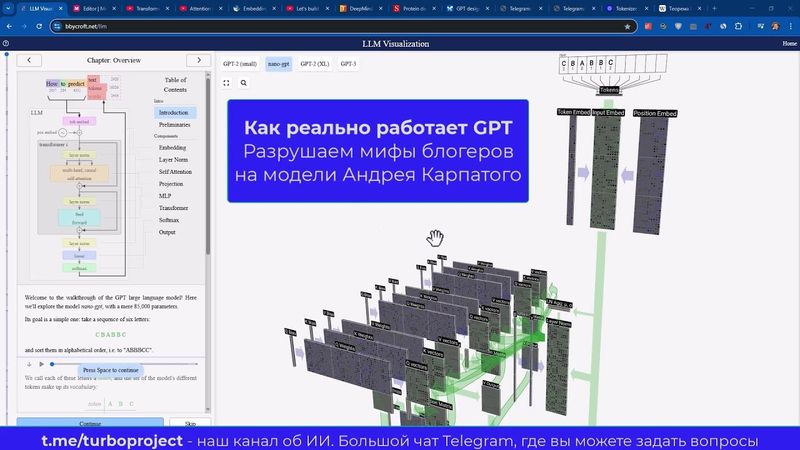Click the magnifier search icon above the model

244,83
